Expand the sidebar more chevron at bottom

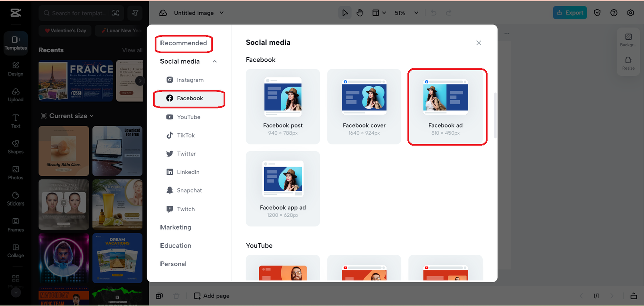(16, 292)
